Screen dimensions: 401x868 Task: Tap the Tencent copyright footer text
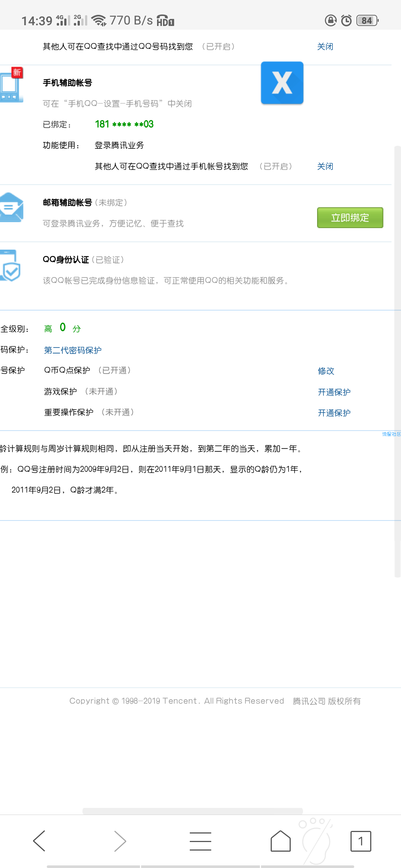click(x=215, y=701)
